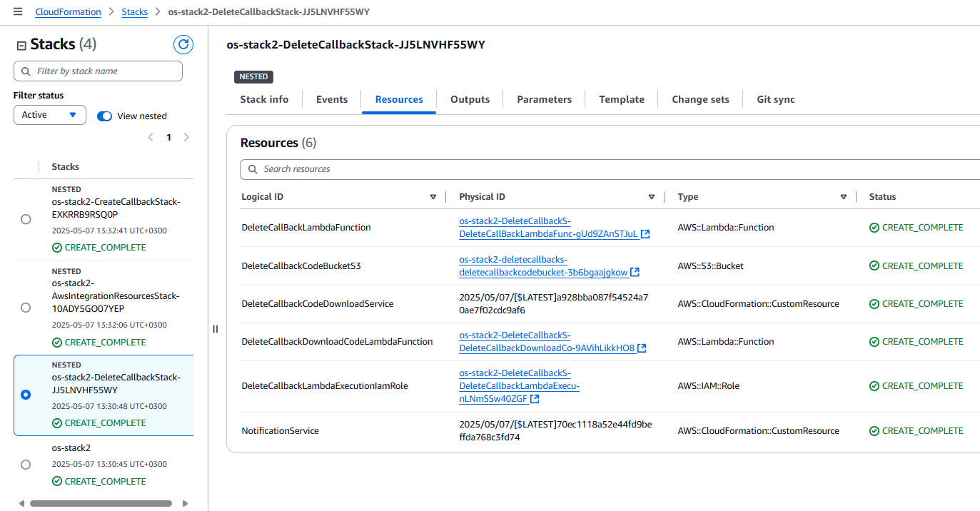Sort by Logical ID column arrow

tap(433, 197)
